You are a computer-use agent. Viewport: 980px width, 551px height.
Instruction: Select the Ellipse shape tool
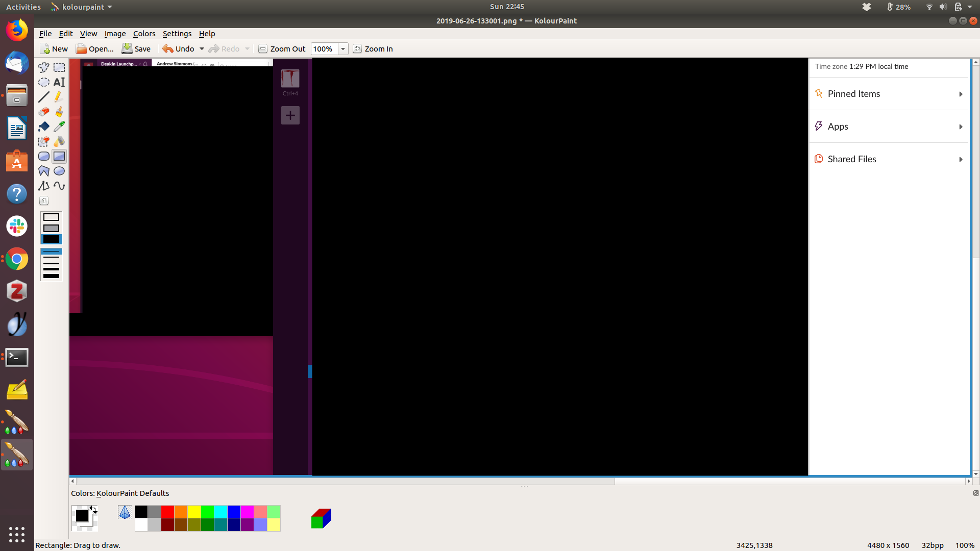(59, 171)
